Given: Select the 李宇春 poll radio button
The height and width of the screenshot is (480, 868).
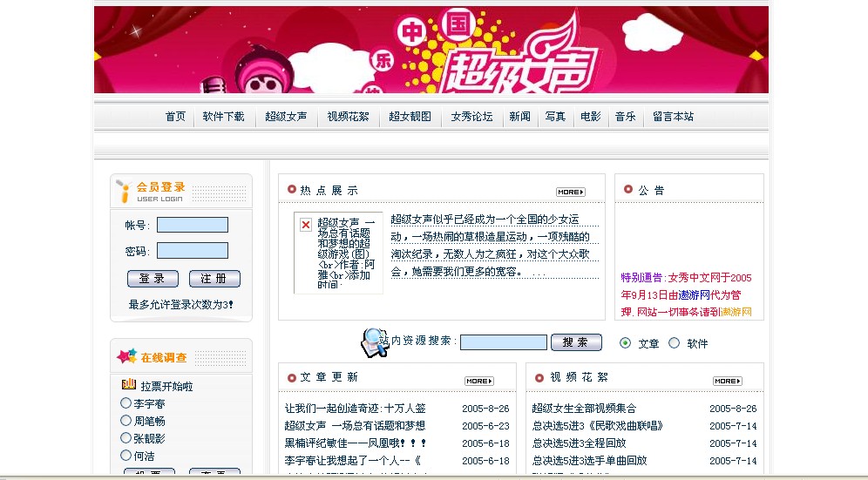Looking at the screenshot, I should pyautogui.click(x=125, y=403).
